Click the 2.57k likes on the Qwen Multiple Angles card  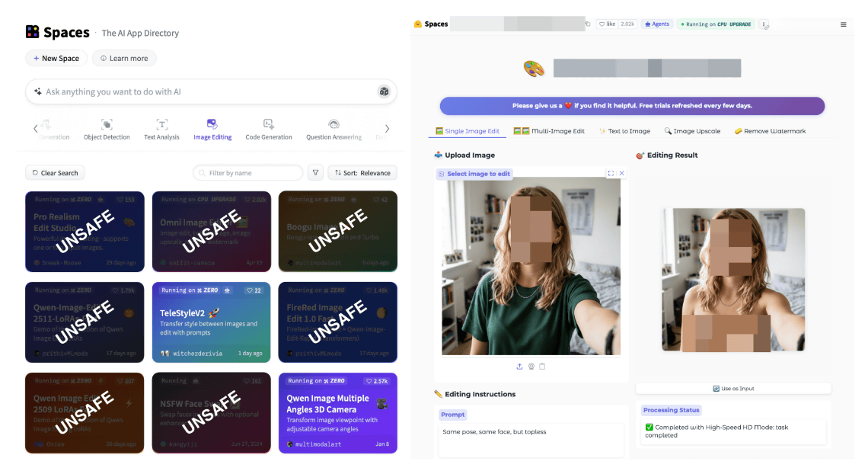376,381
